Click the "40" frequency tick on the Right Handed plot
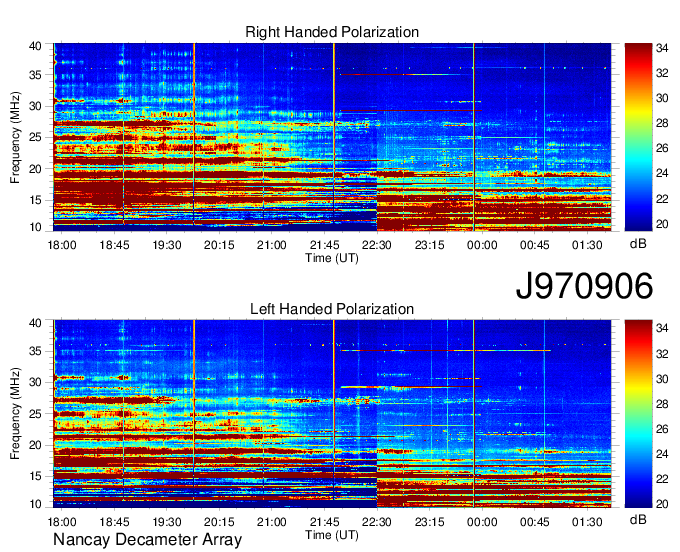 (35, 46)
